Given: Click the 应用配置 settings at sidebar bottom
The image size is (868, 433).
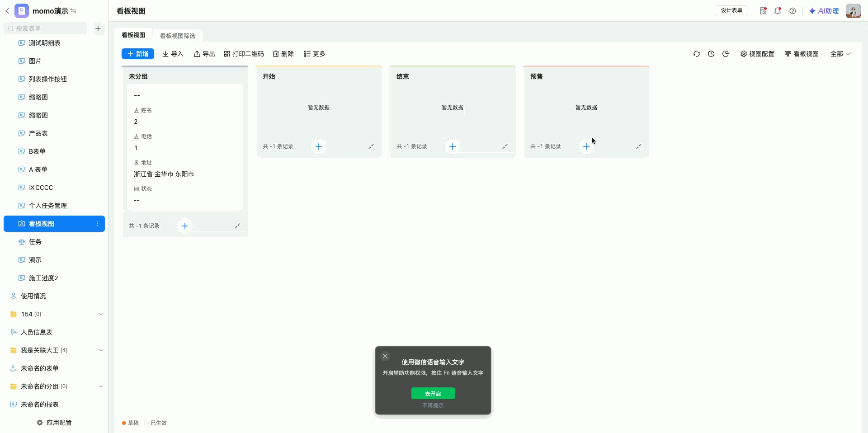Looking at the screenshot, I should 54,423.
